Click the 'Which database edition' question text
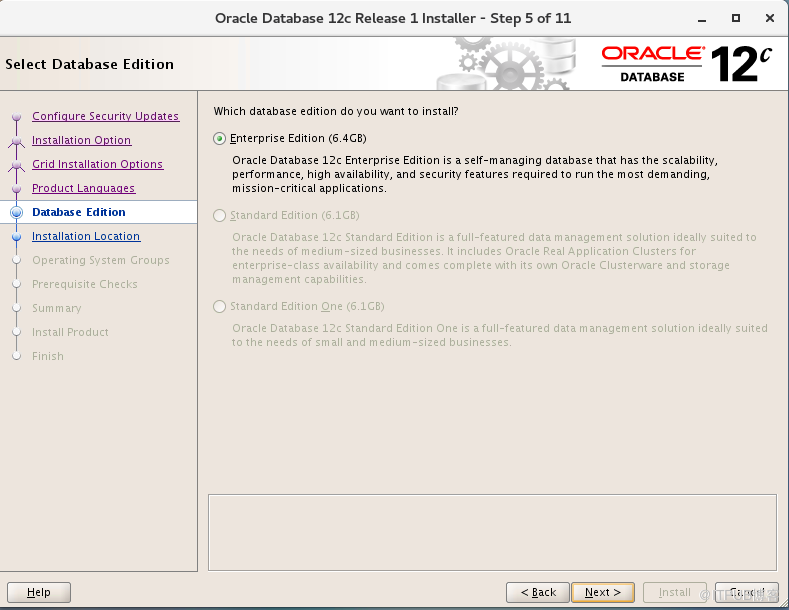 coord(336,111)
